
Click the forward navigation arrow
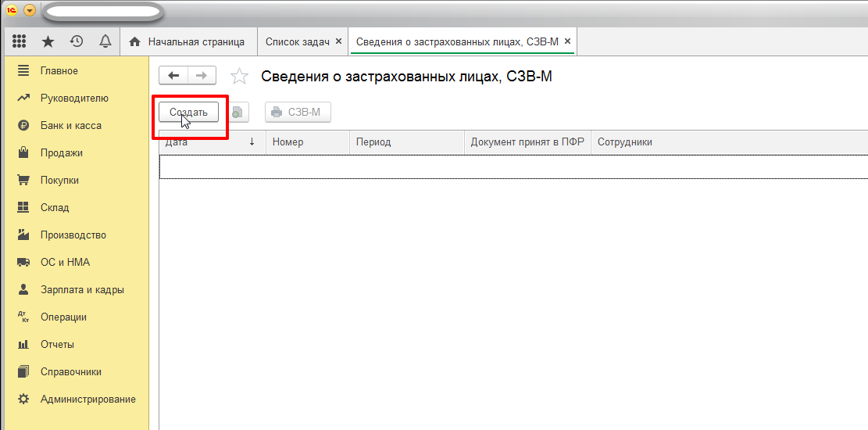click(201, 75)
